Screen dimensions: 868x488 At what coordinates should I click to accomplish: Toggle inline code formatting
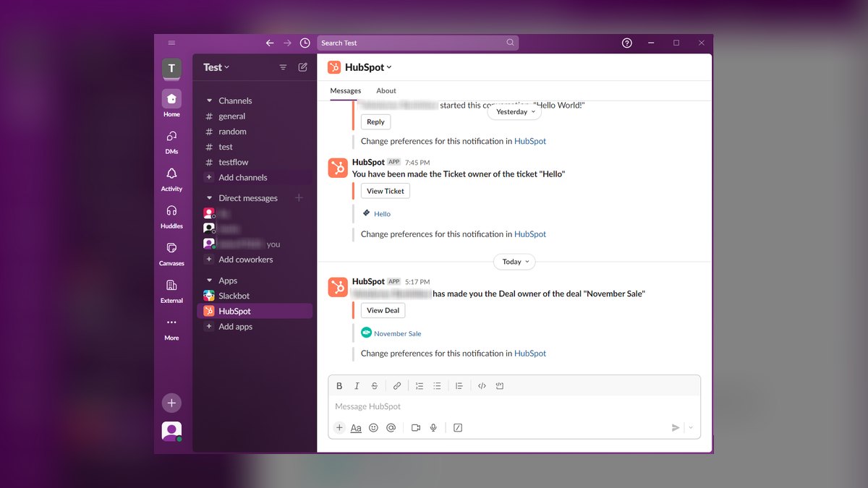(x=482, y=386)
